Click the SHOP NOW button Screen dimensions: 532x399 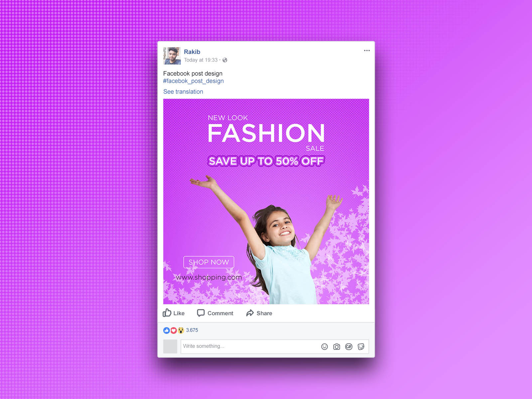[209, 262]
